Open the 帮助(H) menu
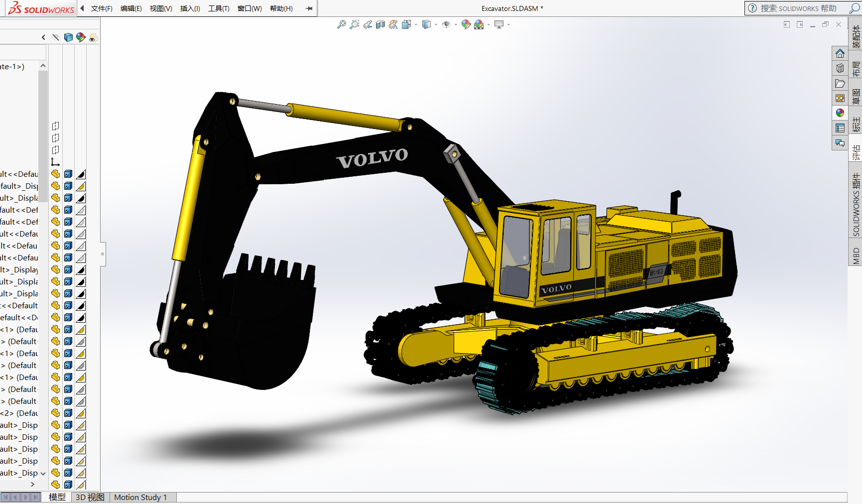The image size is (862, 504). tap(281, 8)
